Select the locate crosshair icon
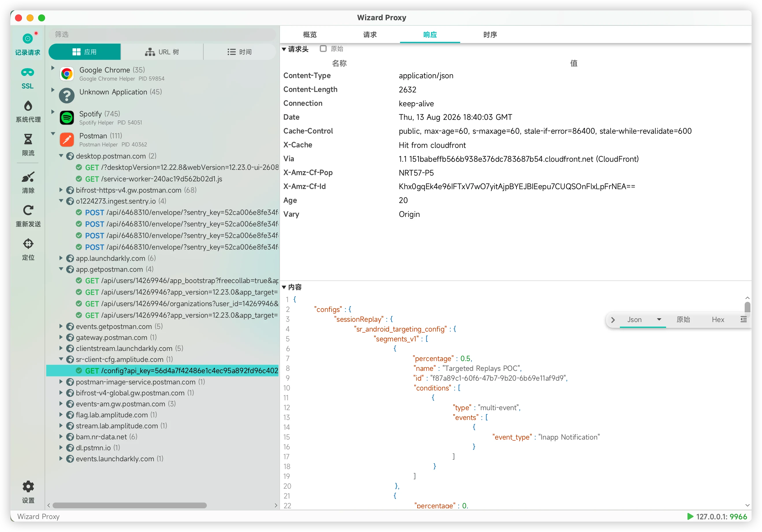 point(28,243)
